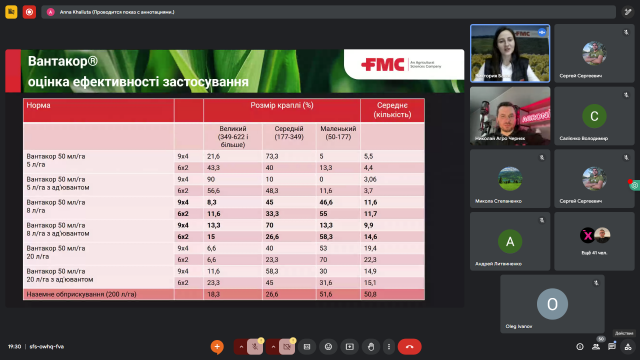This screenshot has width=640, height=360.
Task: Click the muted mic icon on Андрій Литвиненко tile
Action: (542, 220)
